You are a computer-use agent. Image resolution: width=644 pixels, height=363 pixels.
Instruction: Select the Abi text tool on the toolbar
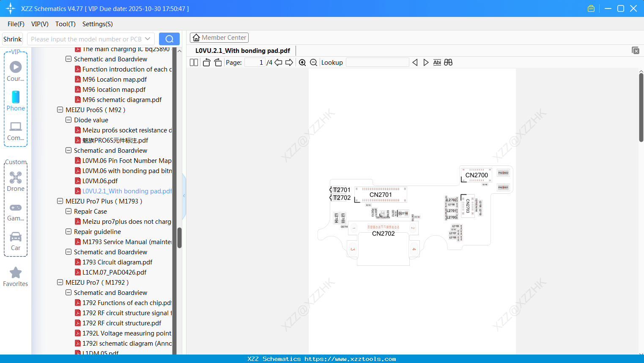(x=437, y=62)
